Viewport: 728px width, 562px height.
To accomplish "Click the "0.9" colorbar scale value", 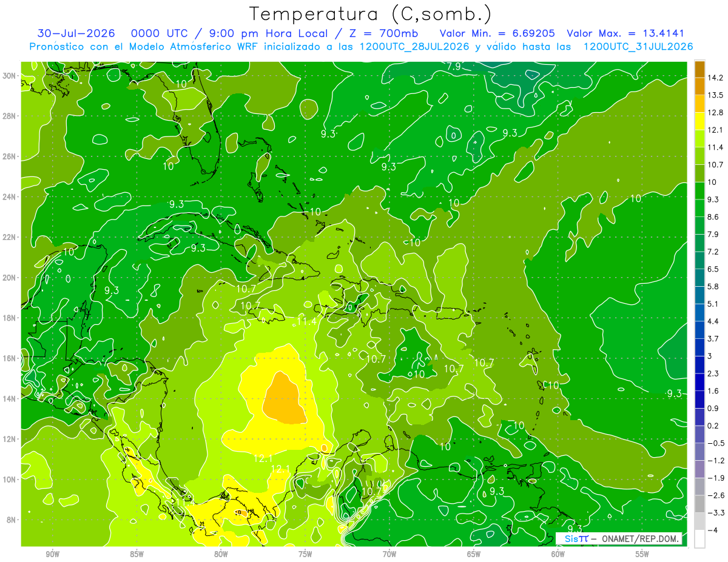I will (x=715, y=408).
